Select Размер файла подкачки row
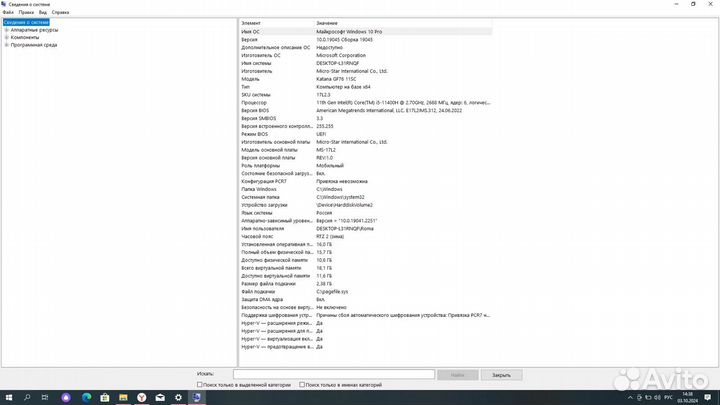Screen dimensions: 720x405 366,284
